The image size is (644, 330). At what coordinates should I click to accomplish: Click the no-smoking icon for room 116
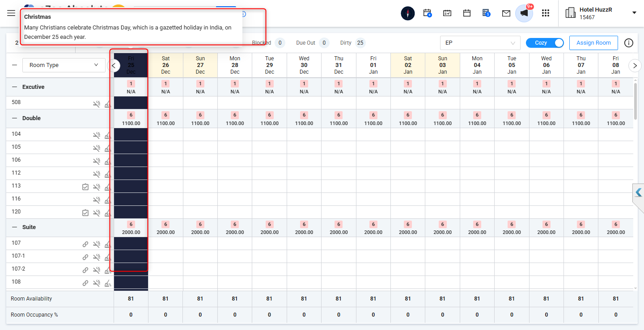click(97, 200)
